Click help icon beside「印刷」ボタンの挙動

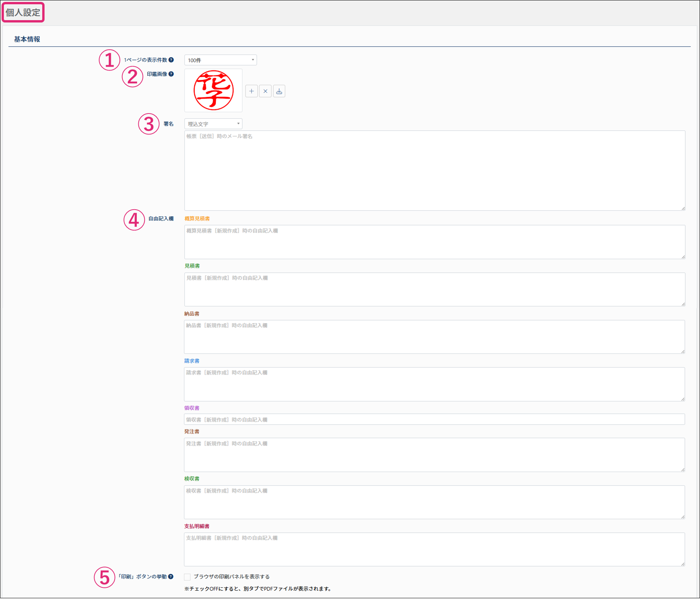coord(171,577)
